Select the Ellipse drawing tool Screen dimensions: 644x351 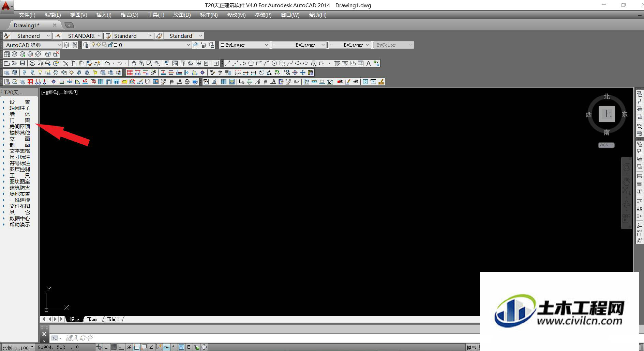(298, 63)
